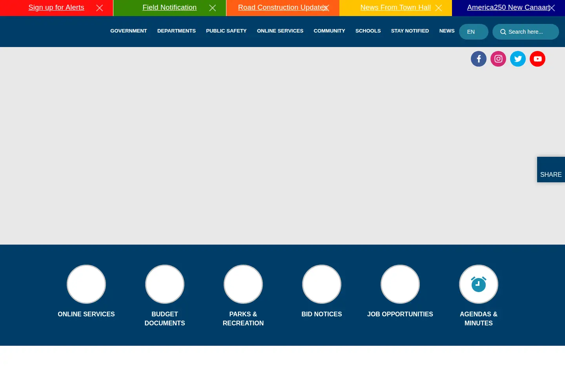The width and height of the screenshot is (565, 392).
Task: Open the Stay Notified menu
Action: pyautogui.click(x=410, y=31)
